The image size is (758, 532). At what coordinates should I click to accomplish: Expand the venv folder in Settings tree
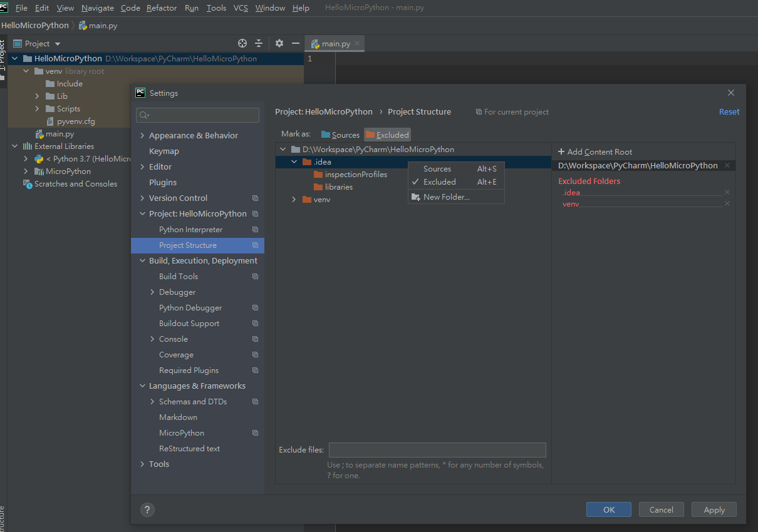(294, 200)
